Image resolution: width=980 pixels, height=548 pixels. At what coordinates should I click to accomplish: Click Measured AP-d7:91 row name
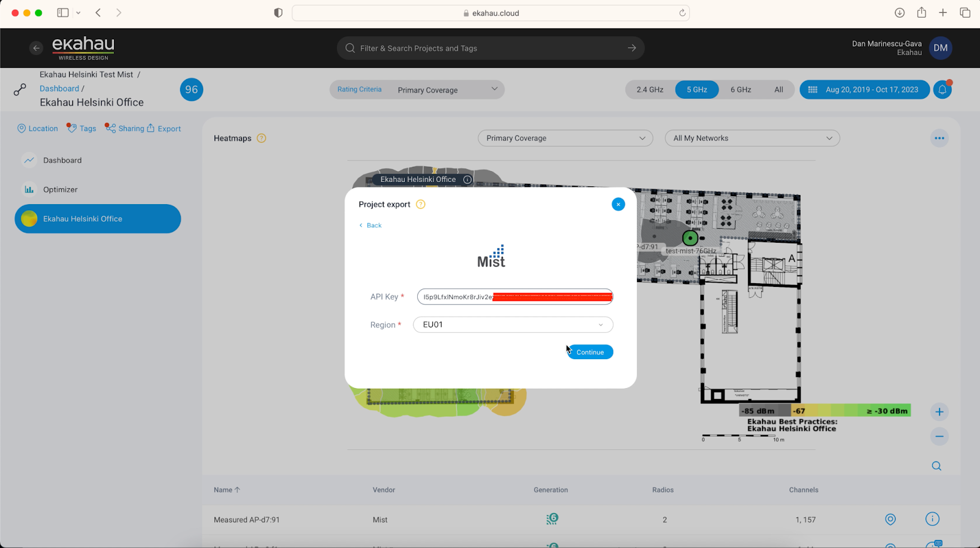coord(247,520)
